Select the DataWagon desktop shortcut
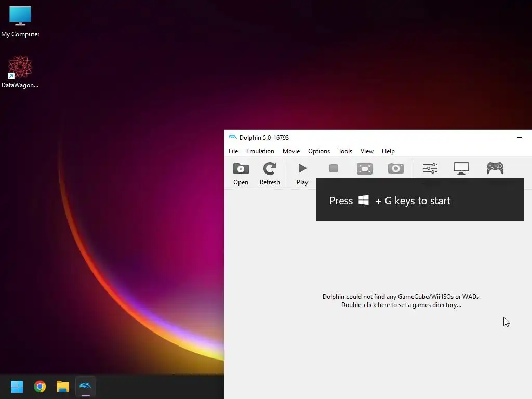Viewport: 532px width, 399px height. 20,72
